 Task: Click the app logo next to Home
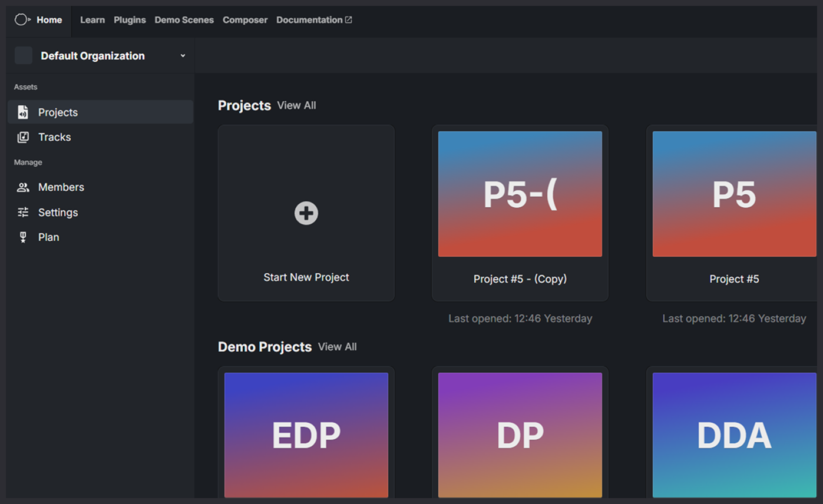tap(22, 19)
